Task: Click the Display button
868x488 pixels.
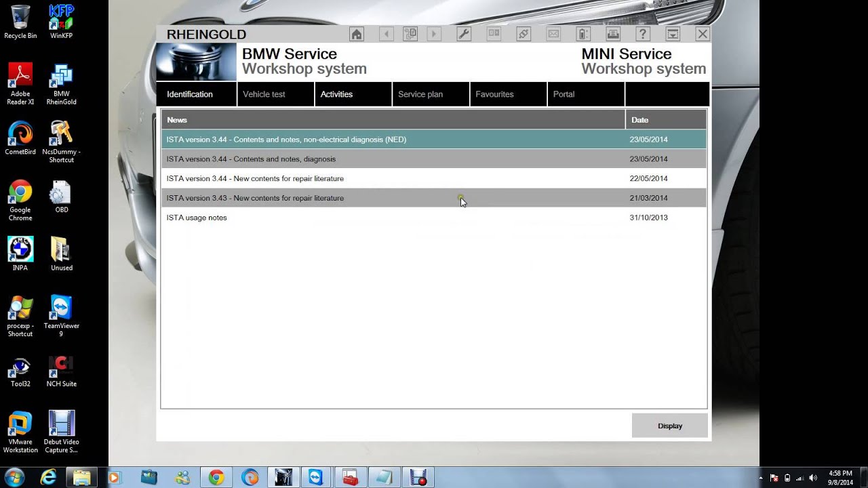Action: coord(670,426)
